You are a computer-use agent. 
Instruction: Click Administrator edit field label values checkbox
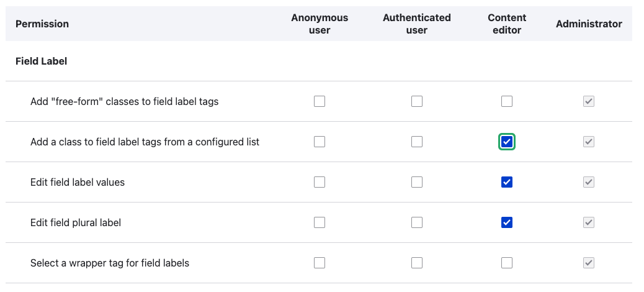[x=589, y=182]
